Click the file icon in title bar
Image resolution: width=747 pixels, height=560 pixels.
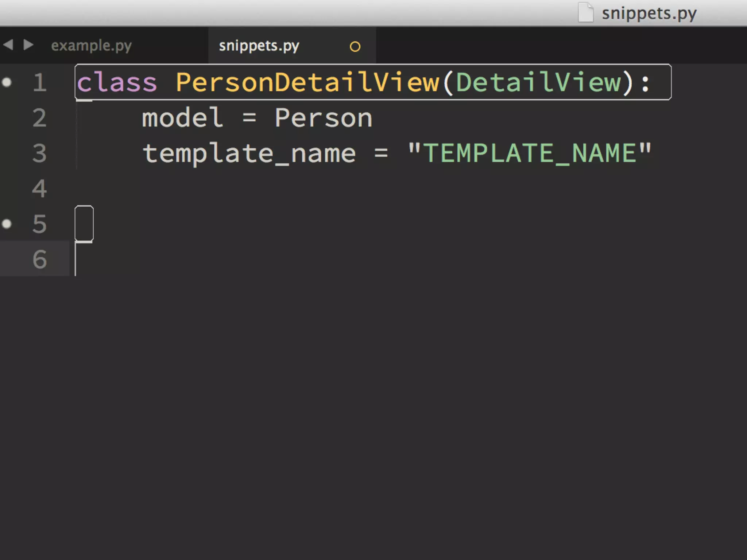[x=586, y=12]
